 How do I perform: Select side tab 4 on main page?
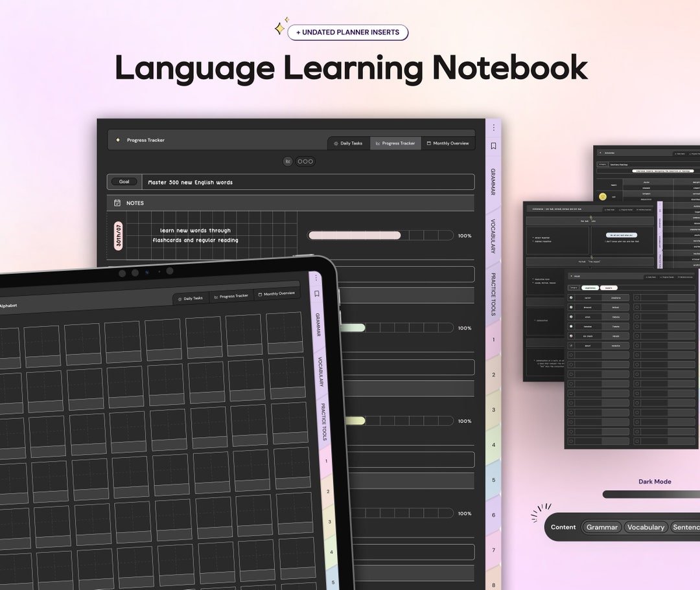(493, 445)
